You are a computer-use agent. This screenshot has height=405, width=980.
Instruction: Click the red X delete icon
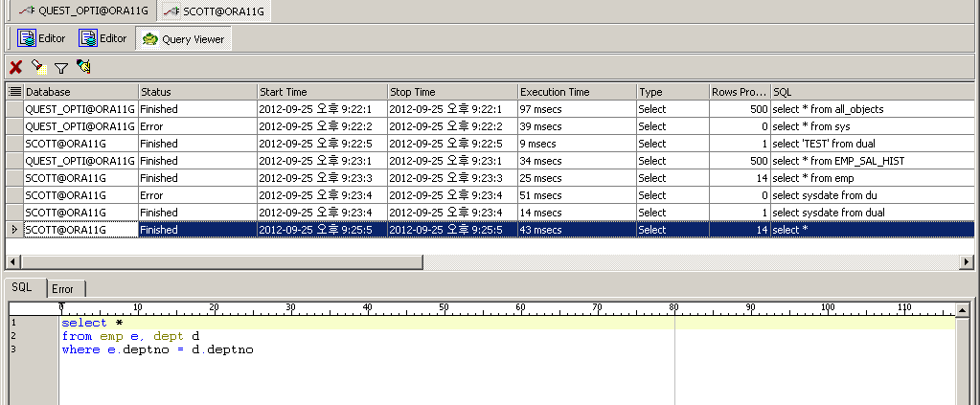15,67
